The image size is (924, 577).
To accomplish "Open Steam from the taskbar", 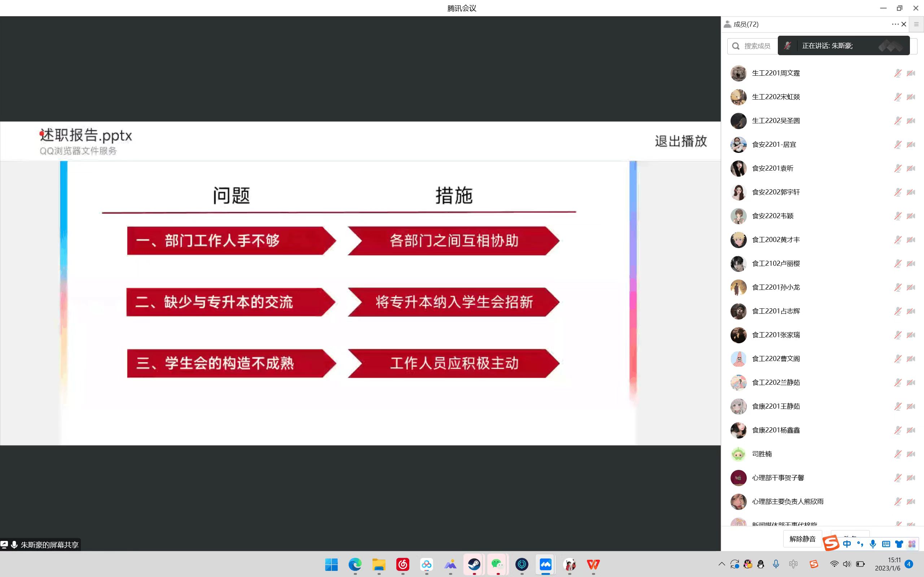I will pyautogui.click(x=474, y=564).
